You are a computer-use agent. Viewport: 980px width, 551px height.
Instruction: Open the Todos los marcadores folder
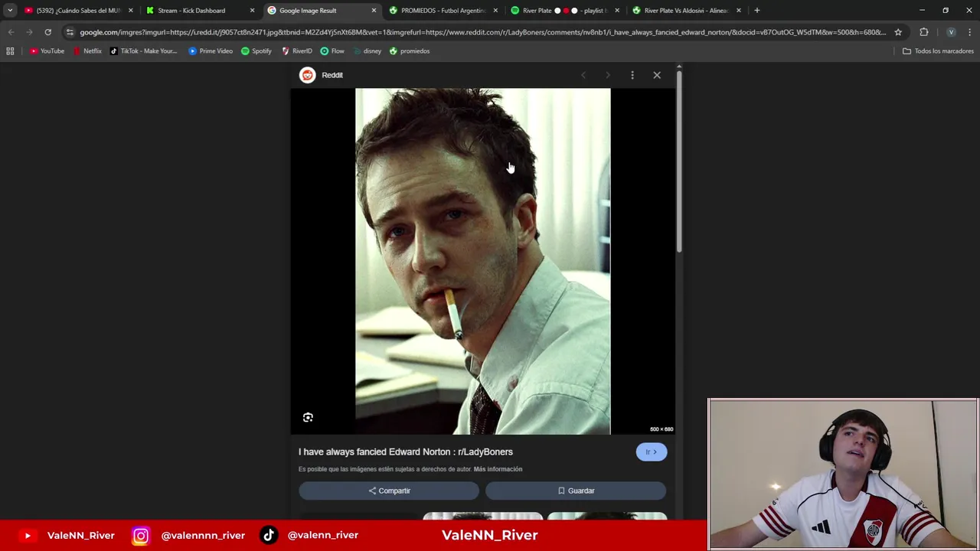click(x=938, y=51)
